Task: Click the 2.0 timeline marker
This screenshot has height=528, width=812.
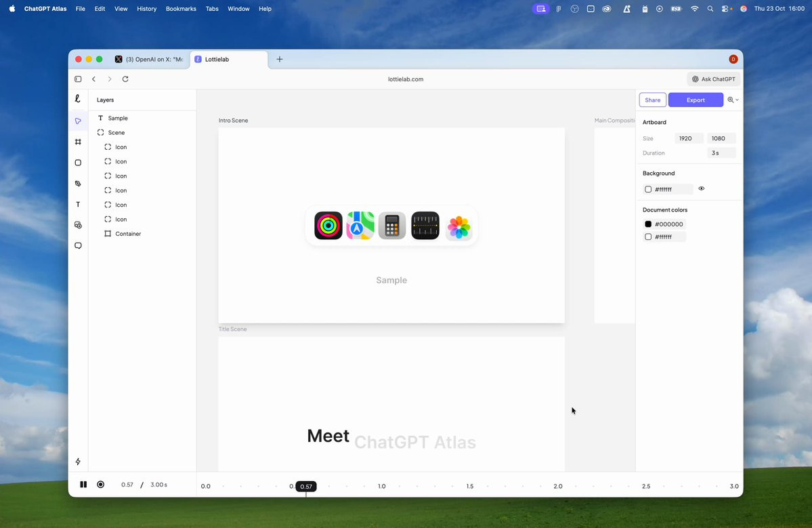Action: coord(558,486)
